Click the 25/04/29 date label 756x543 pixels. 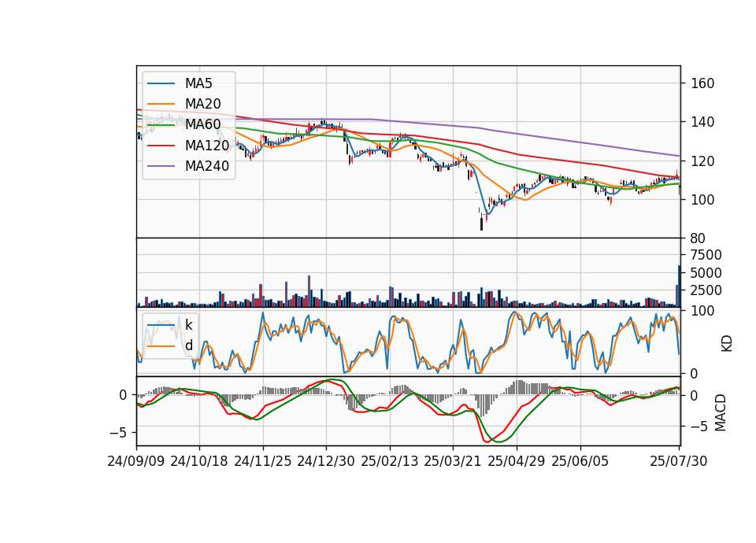point(517,461)
